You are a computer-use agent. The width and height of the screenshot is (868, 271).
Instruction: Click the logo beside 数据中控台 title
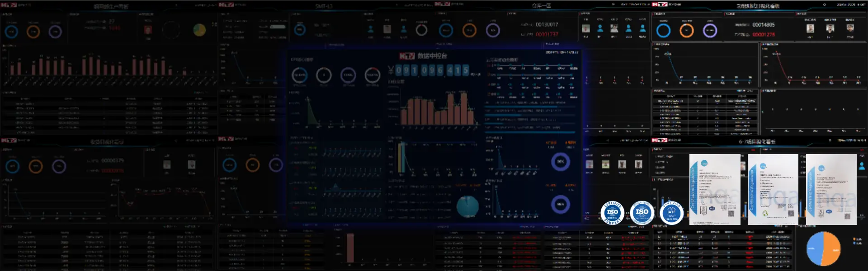point(407,56)
